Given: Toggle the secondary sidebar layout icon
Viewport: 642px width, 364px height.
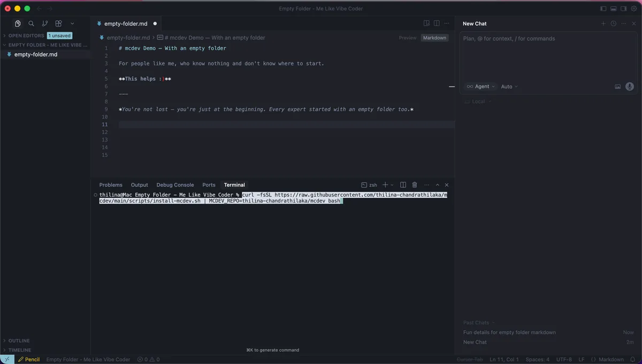Looking at the screenshot, I should click(x=624, y=9).
